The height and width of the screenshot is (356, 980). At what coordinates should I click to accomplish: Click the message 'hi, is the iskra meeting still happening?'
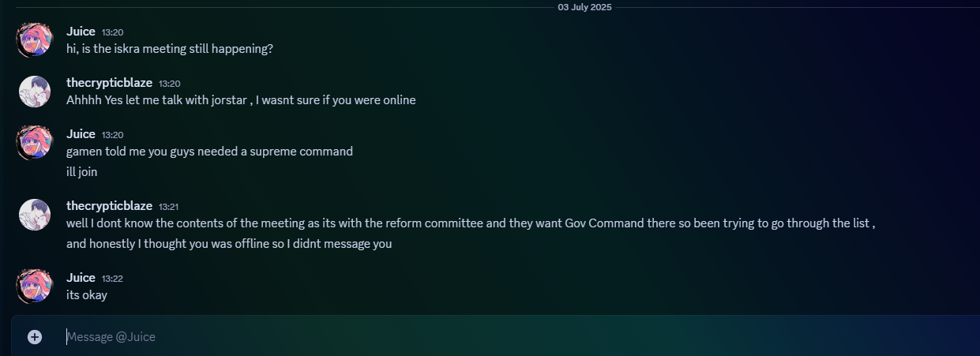(170, 49)
